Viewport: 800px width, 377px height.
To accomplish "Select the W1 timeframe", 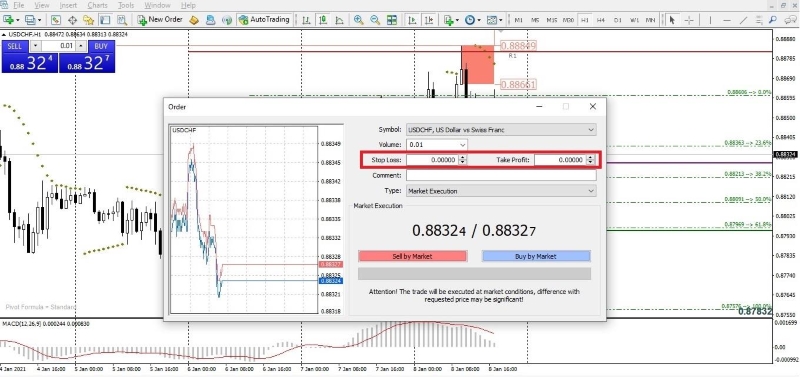I will click(634, 20).
